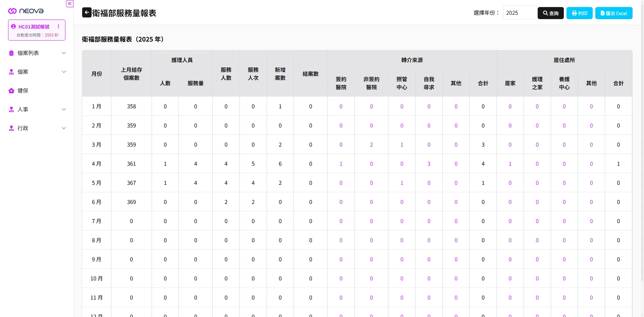Click the 月份 column header
Image resolution: width=644 pixels, height=317 pixels.
[x=97, y=74]
